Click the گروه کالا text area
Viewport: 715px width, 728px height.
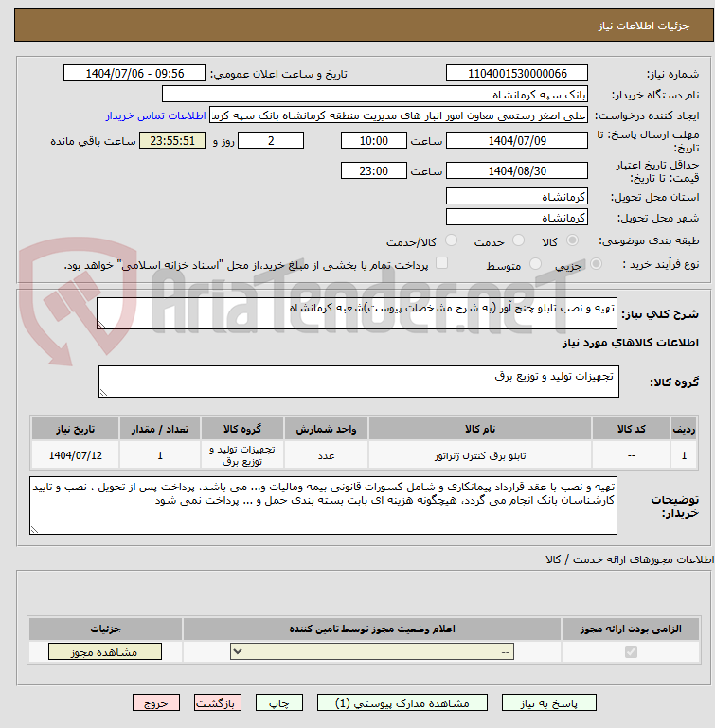(359, 382)
